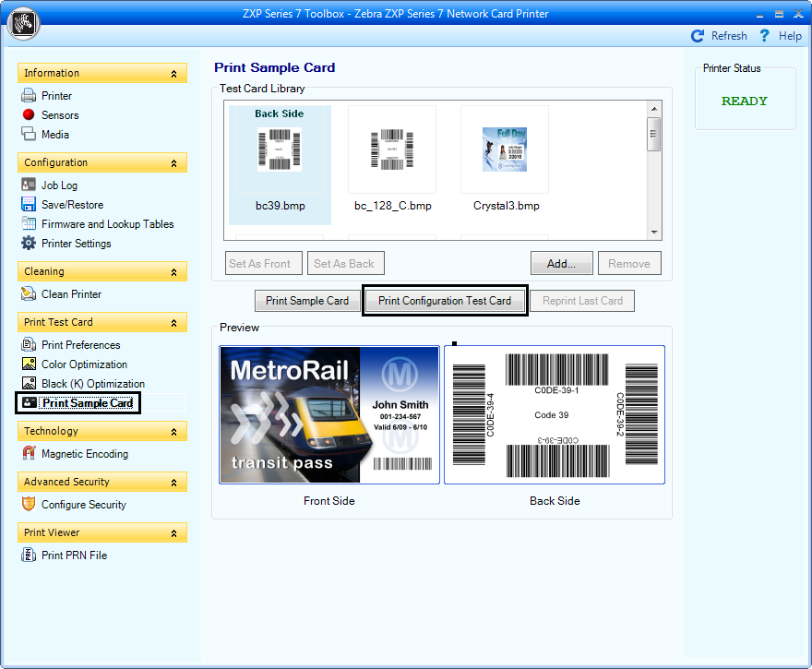Select the bc_128_C.bmp test card
The width and height of the screenshot is (812, 669).
point(392,149)
